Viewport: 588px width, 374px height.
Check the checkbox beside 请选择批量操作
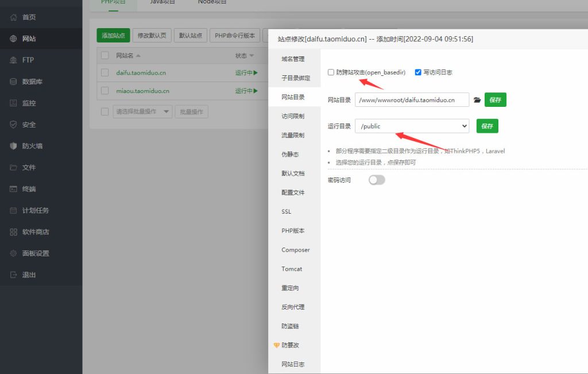(105, 111)
